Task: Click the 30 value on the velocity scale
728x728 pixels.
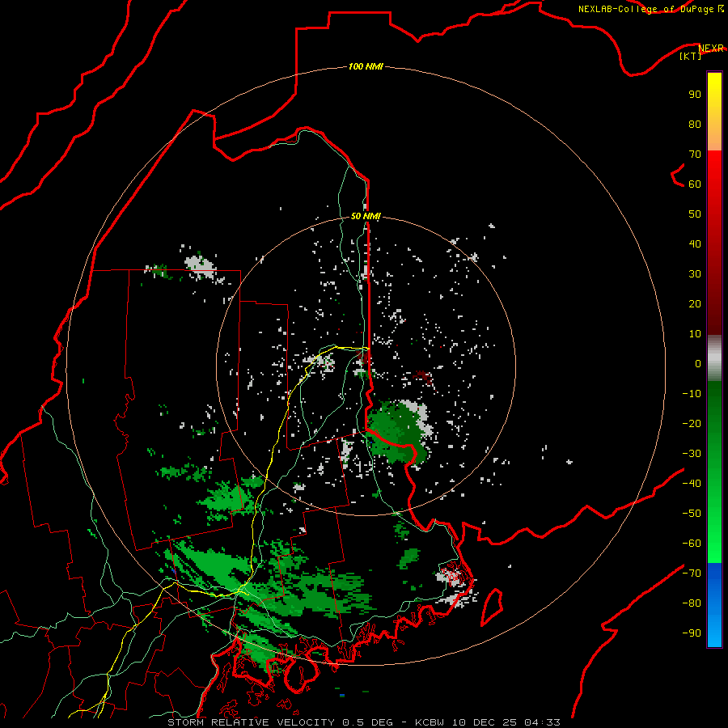Action: pyautogui.click(x=695, y=274)
